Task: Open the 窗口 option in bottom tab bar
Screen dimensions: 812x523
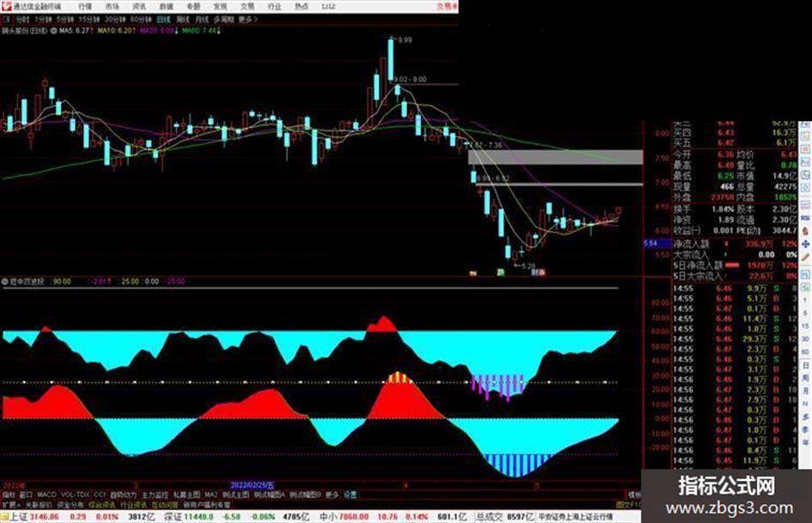Action: coord(26,495)
